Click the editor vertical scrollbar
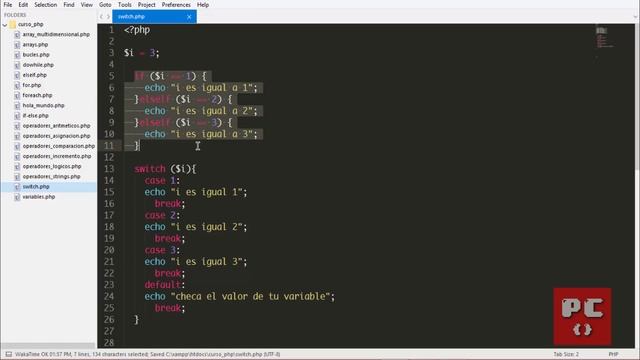Image resolution: width=640 pixels, height=360 pixels. pos(637,98)
